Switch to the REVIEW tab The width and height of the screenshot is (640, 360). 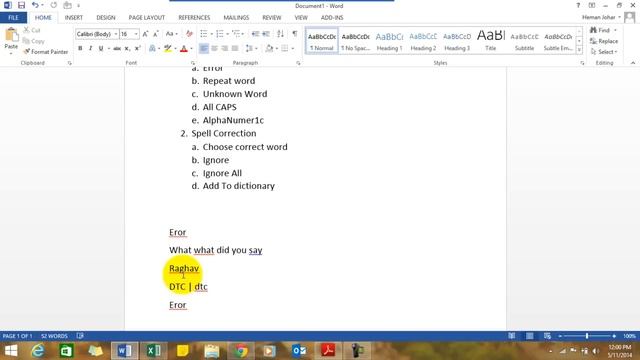(271, 18)
